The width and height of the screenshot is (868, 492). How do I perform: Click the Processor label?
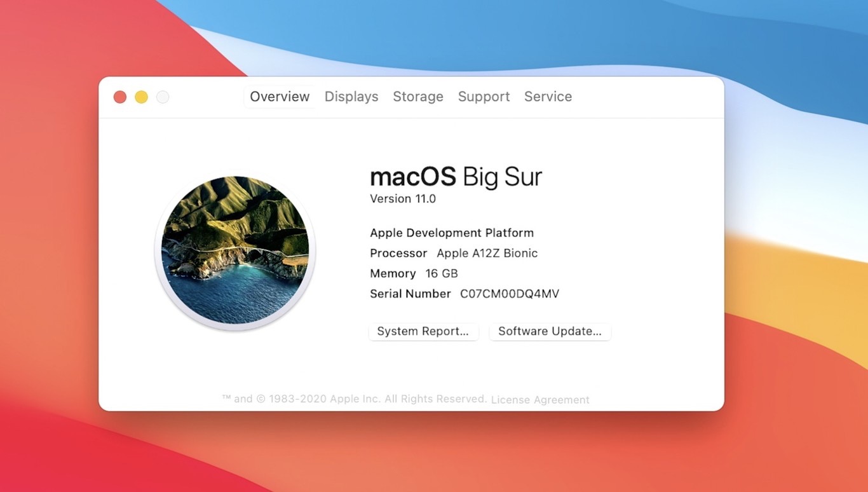pos(398,253)
